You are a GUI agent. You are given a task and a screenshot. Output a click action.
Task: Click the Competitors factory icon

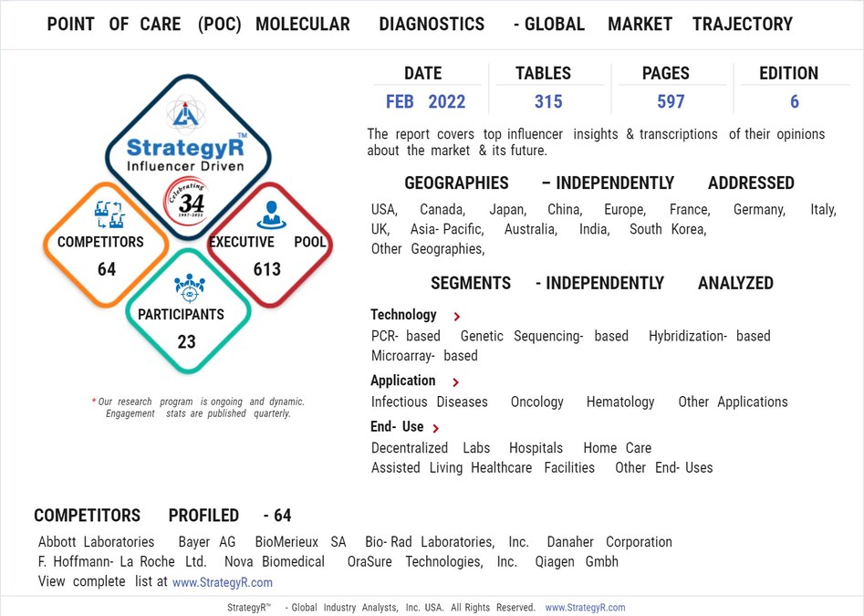click(109, 214)
